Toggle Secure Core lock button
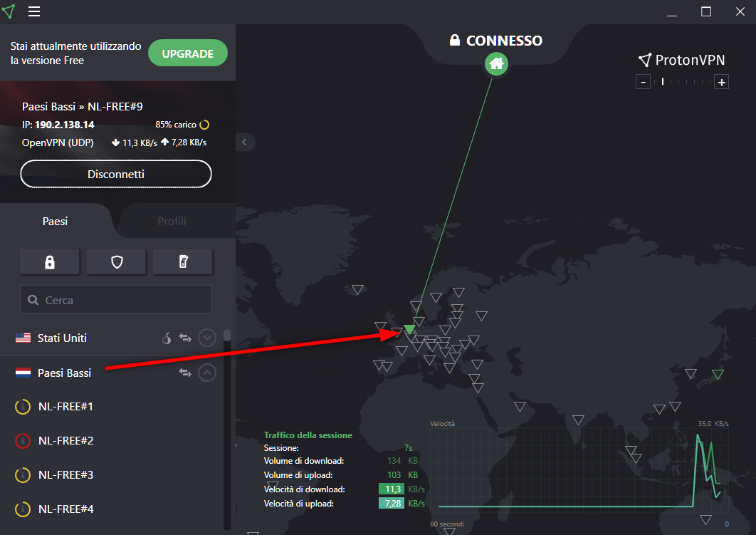The height and width of the screenshot is (535, 756). click(50, 261)
